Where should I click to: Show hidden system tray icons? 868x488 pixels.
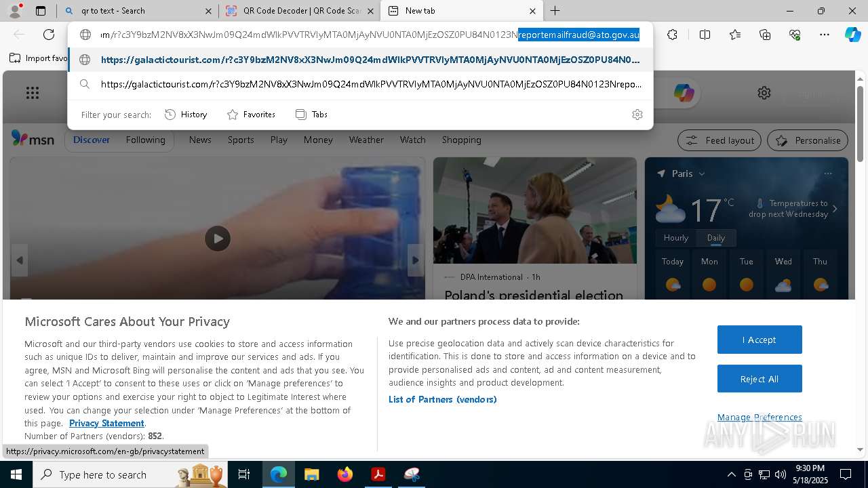click(x=731, y=474)
